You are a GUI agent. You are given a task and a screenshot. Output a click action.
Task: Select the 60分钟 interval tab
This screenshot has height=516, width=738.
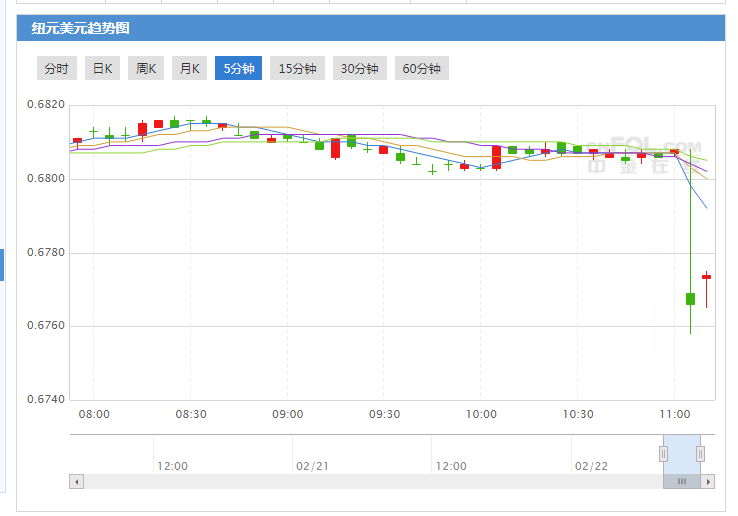pyautogui.click(x=421, y=69)
